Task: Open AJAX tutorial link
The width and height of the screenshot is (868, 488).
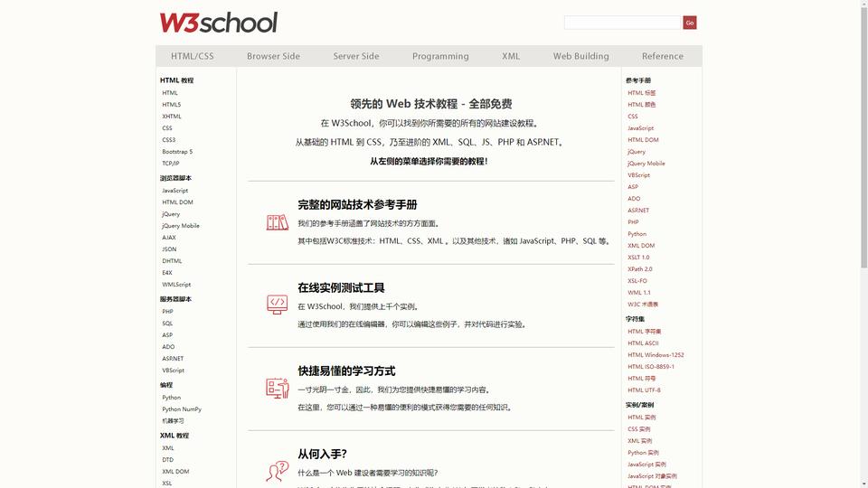Action: coord(169,238)
